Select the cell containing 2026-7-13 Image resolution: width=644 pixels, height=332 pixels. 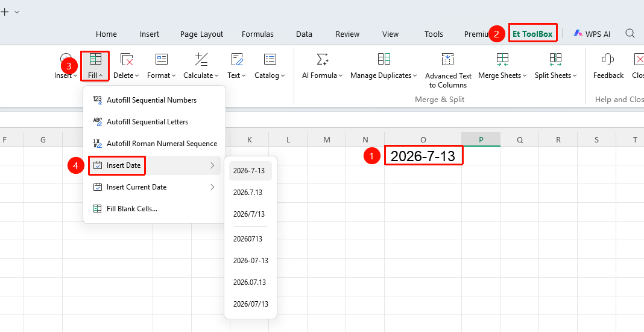[423, 156]
